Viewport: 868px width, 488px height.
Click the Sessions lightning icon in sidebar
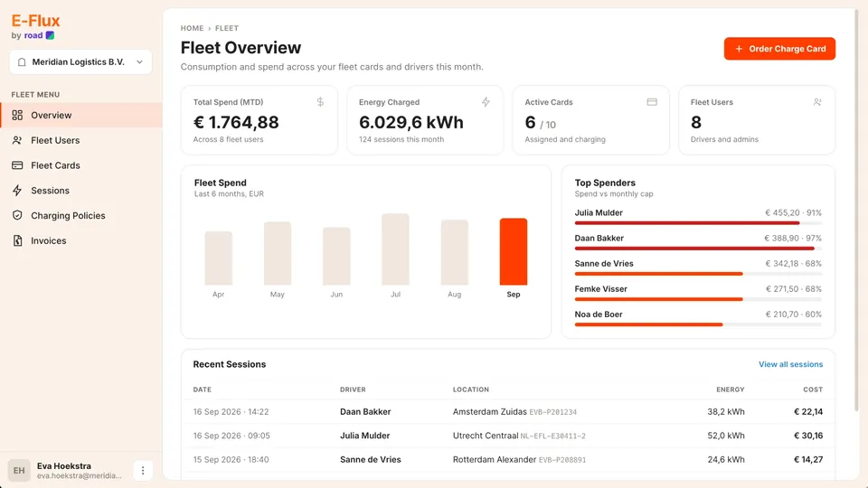17,191
